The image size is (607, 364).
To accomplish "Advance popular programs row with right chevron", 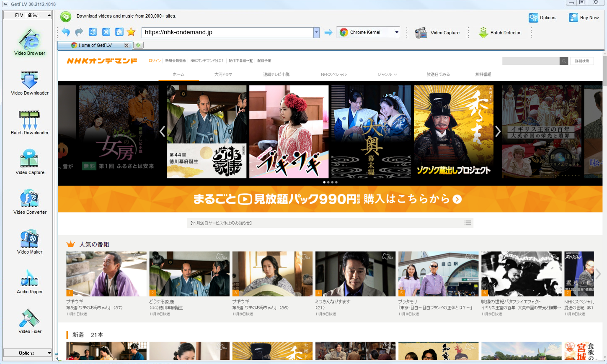I will click(598, 274).
